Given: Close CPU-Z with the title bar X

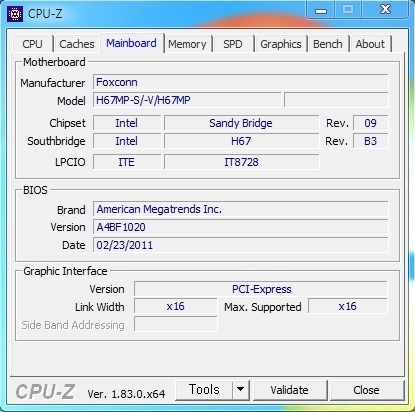Looking at the screenshot, I should [x=385, y=10].
